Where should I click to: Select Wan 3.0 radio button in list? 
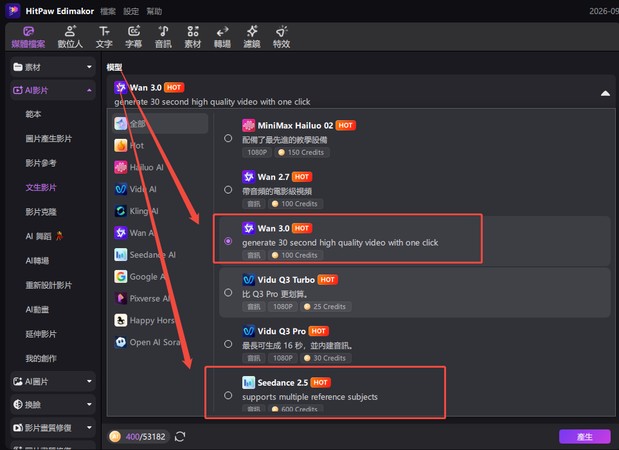[228, 241]
